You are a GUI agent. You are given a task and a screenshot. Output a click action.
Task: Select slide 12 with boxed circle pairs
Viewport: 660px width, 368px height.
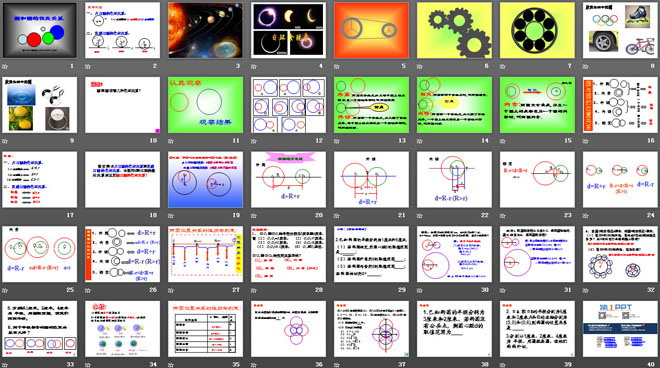coord(288,105)
